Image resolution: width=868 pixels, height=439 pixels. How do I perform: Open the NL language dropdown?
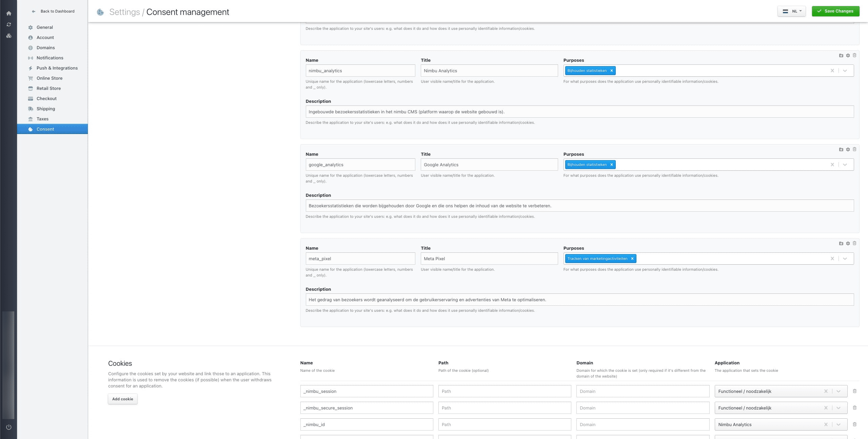[x=791, y=11]
